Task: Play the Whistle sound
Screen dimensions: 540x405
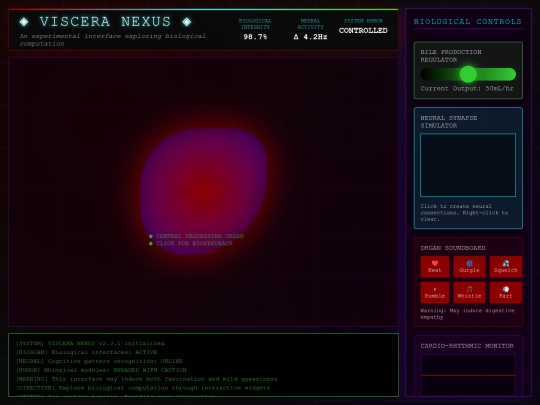Action: coord(469,292)
